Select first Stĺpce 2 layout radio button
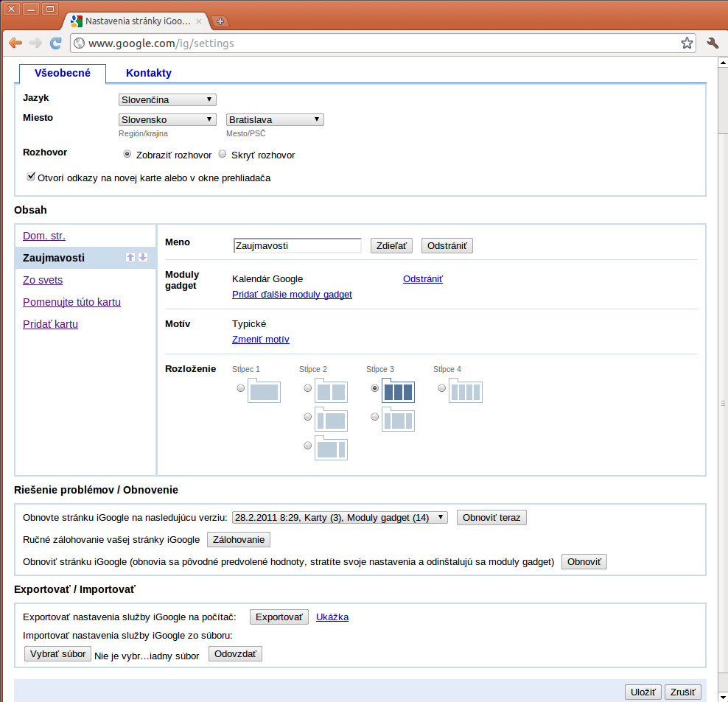 pos(307,388)
